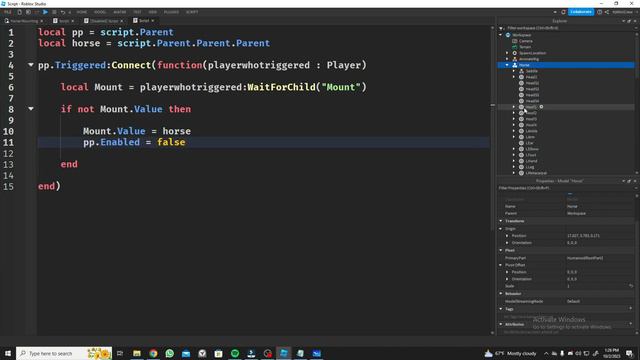
Task: Collapse the function block on line 4
Action: point(31,65)
